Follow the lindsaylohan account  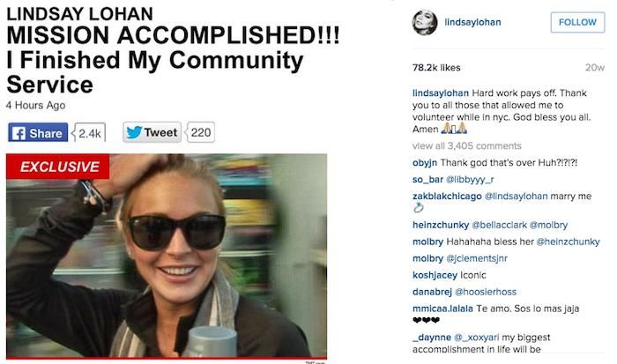pos(577,22)
